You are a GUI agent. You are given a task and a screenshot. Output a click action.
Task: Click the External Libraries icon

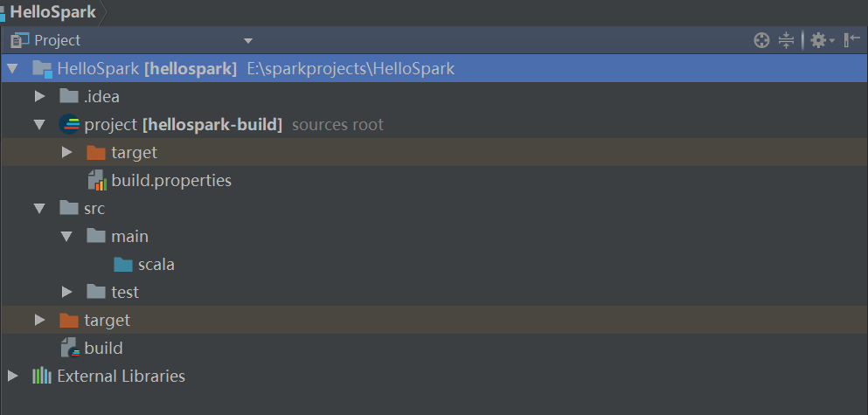click(42, 377)
